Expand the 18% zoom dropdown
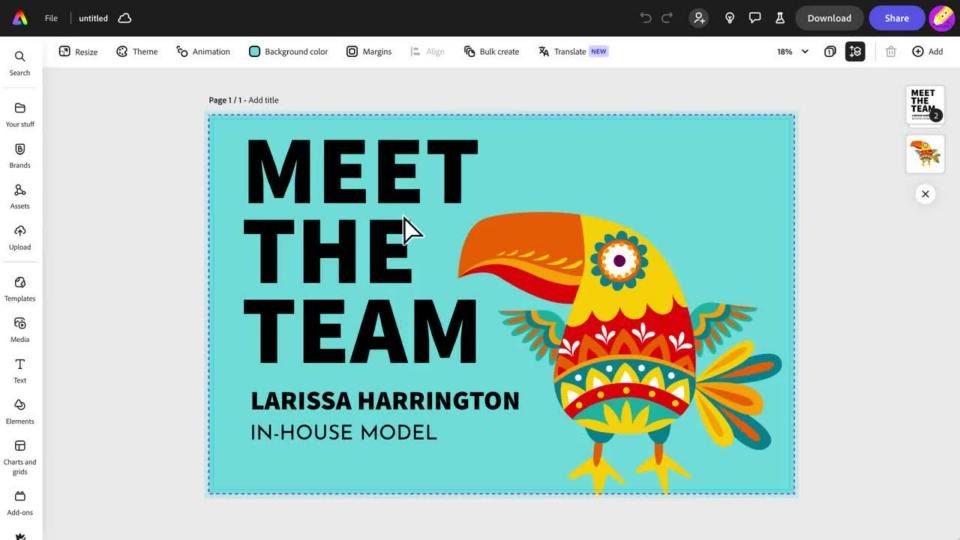Screen dimensions: 960x540 793,52
